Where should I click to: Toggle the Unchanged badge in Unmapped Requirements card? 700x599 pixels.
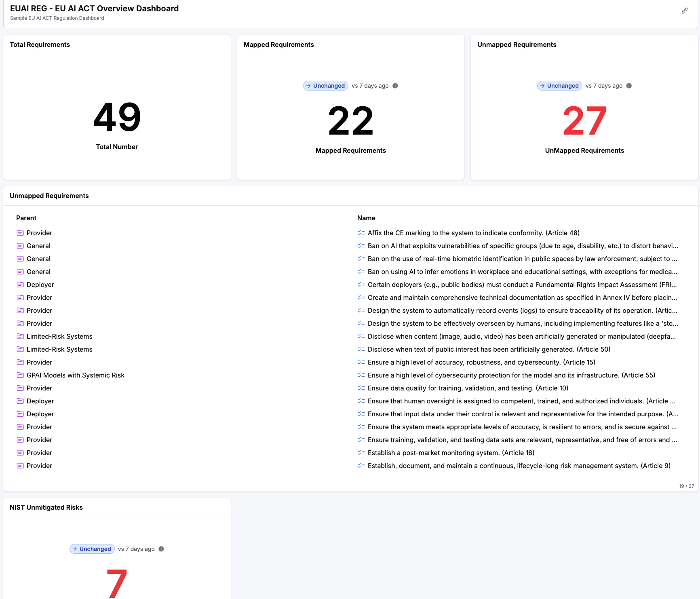click(559, 86)
